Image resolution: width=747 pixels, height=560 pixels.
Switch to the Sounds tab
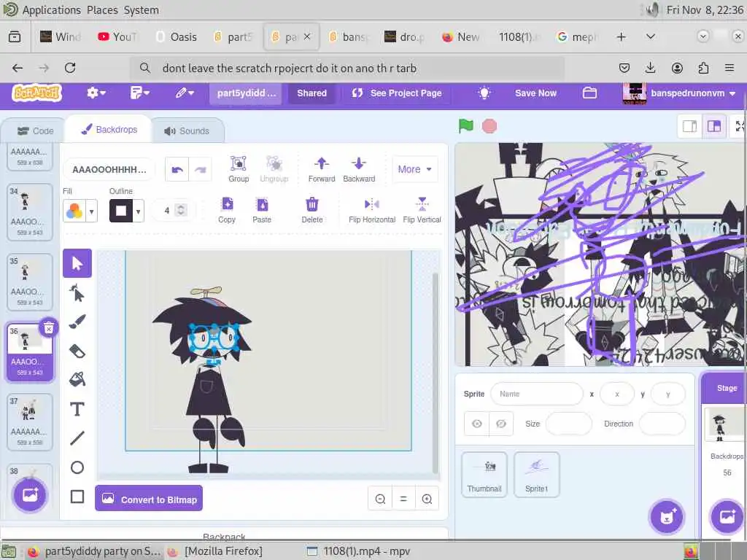187,131
